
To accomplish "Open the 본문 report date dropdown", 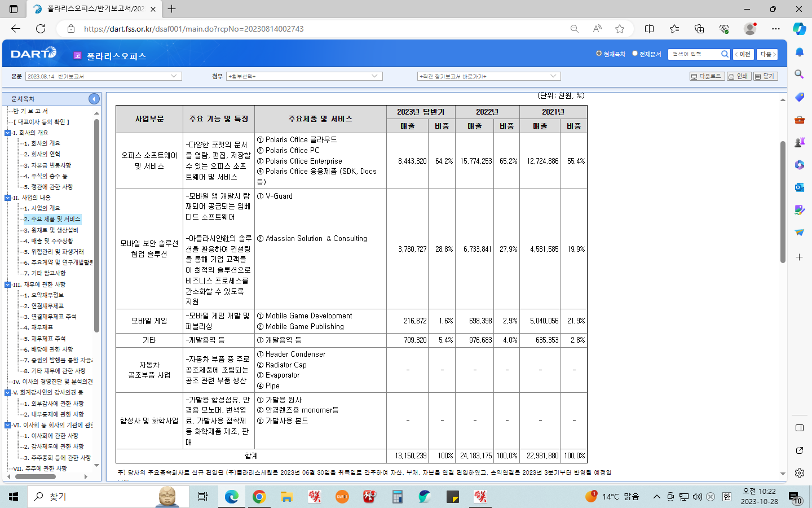I will click(103, 76).
